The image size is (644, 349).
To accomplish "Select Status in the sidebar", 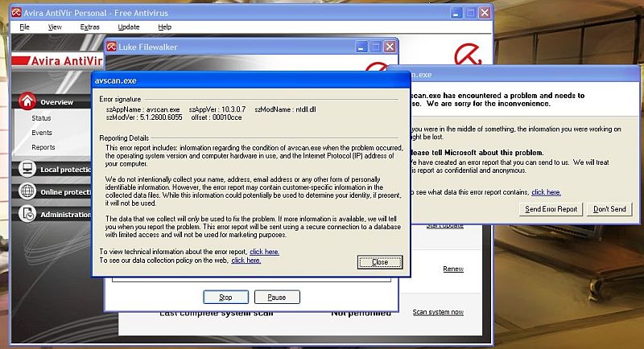I will point(41,118).
